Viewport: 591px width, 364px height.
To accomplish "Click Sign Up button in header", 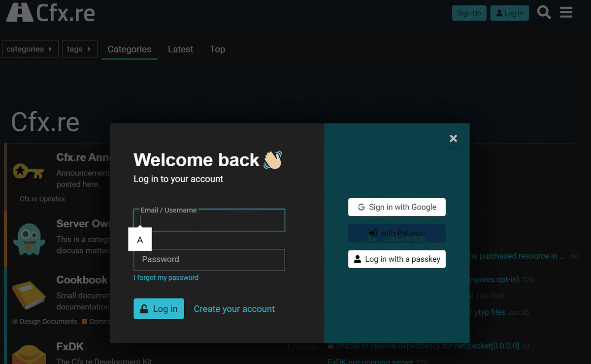I will pyautogui.click(x=469, y=13).
